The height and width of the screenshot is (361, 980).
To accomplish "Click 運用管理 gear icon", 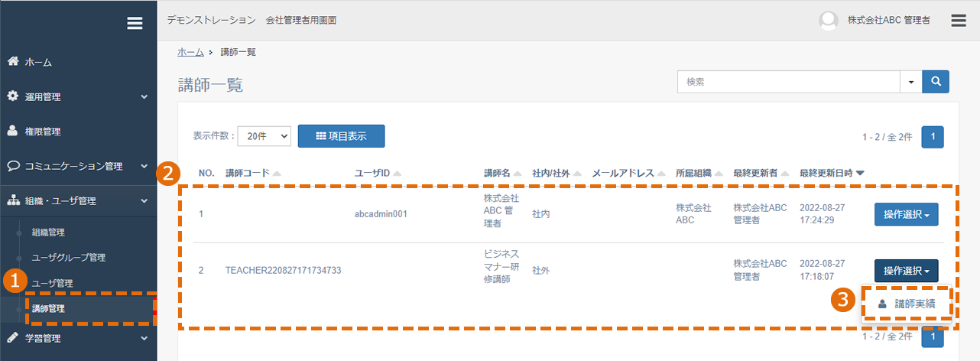I will pos(12,96).
